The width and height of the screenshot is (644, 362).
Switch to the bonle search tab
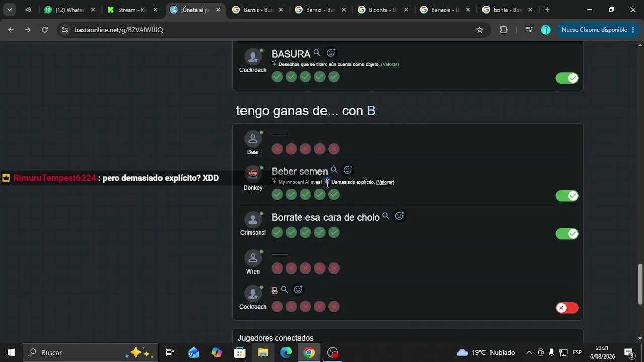coord(508,10)
